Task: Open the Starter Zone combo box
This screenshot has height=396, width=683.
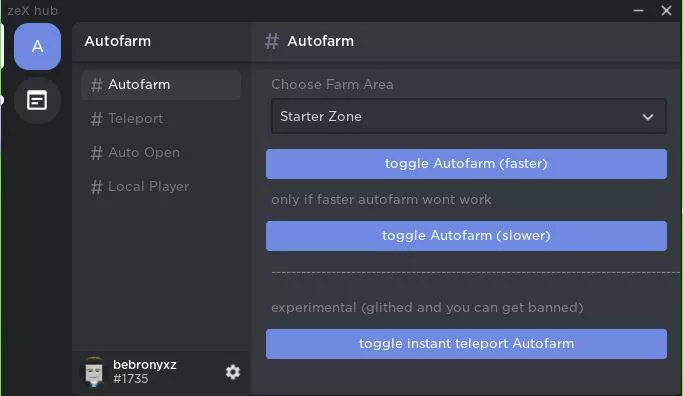Action: pos(469,116)
